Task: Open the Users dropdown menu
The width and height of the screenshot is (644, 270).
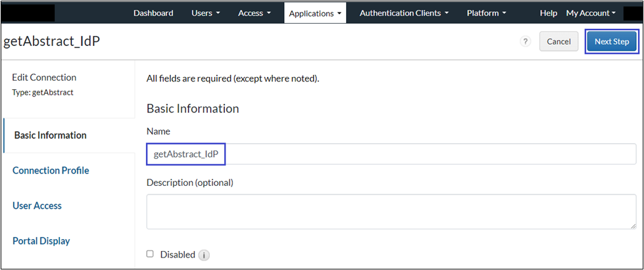Action: pyautogui.click(x=205, y=12)
